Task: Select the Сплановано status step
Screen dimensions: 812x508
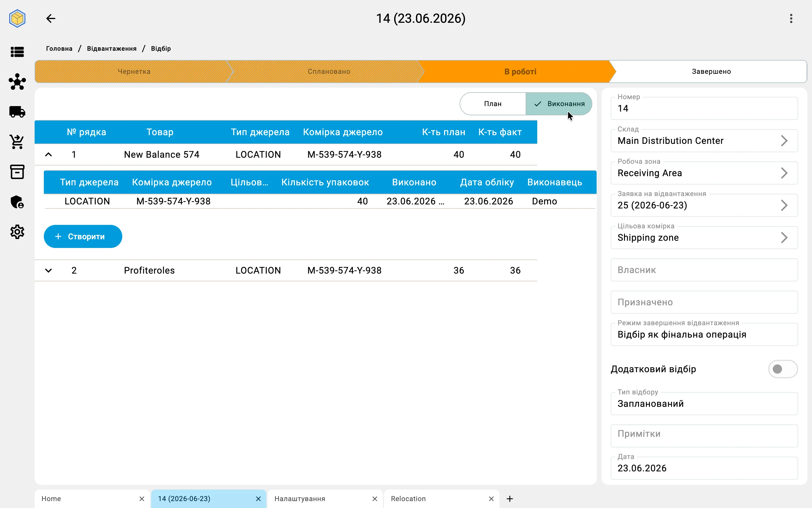Action: (x=328, y=72)
